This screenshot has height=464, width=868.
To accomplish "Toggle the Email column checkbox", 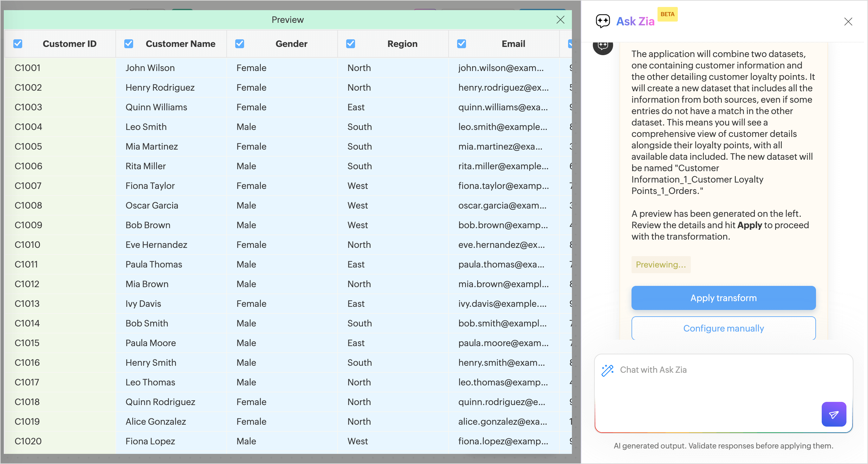I will click(461, 44).
